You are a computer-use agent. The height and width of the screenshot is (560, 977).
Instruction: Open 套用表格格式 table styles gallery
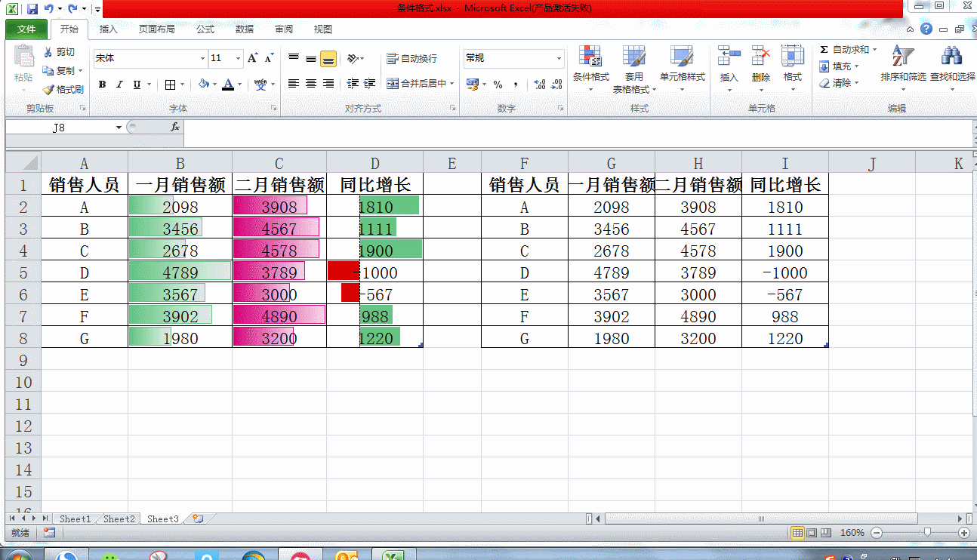[x=634, y=68]
